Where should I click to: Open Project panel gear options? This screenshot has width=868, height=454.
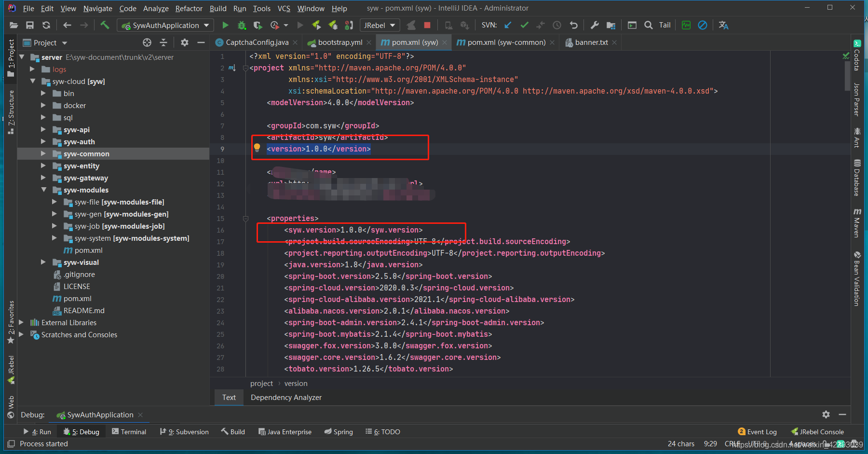pos(185,42)
